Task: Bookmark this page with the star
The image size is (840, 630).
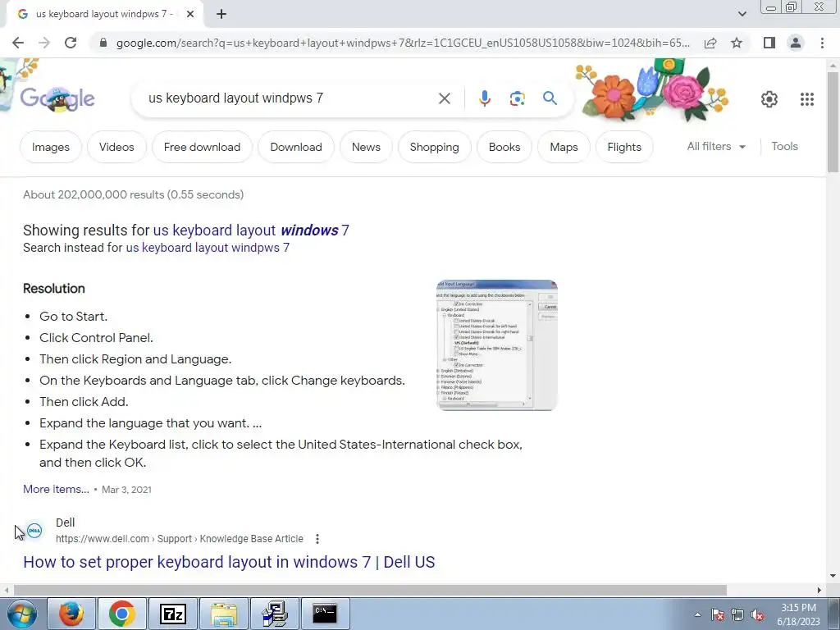Action: tap(737, 43)
